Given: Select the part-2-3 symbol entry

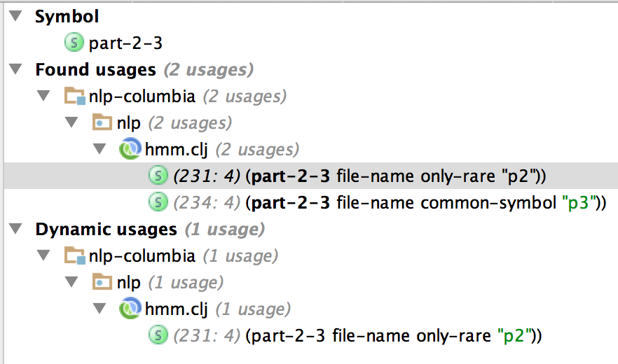Looking at the screenshot, I should (x=125, y=43).
